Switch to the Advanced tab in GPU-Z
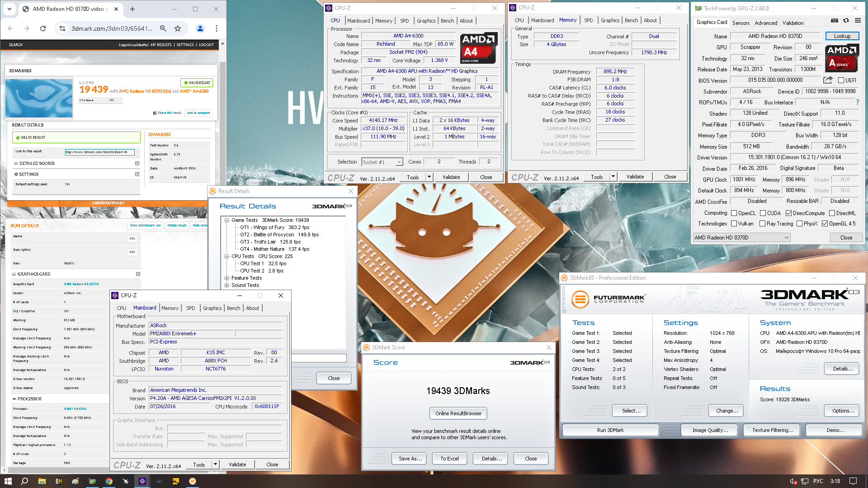Screen dimensions: 868x488 766,23
